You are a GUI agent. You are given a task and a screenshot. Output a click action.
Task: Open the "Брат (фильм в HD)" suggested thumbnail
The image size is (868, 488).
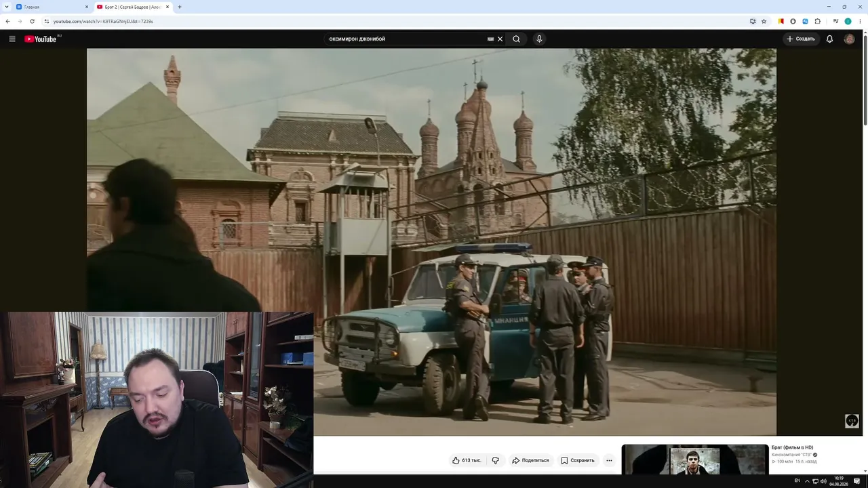(695, 460)
